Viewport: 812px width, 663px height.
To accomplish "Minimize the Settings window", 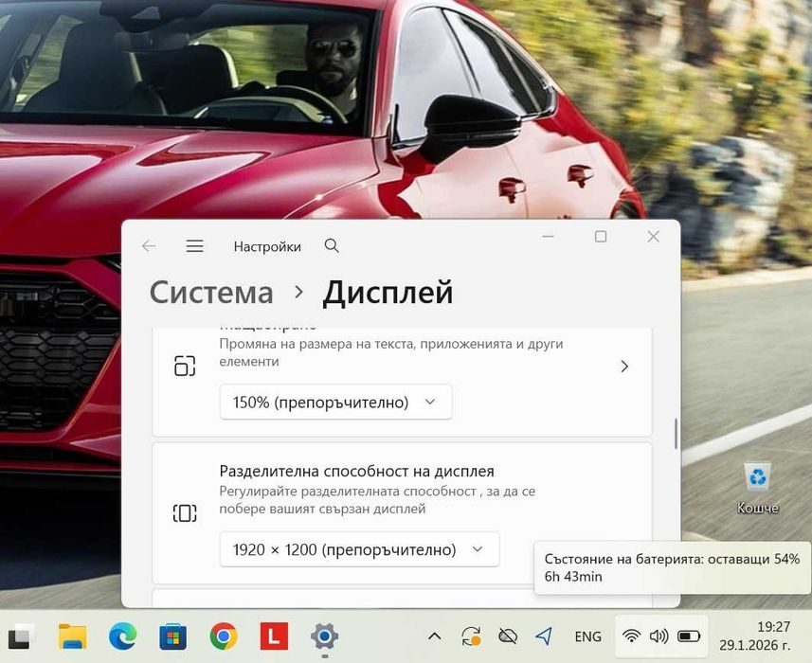I will (548, 237).
